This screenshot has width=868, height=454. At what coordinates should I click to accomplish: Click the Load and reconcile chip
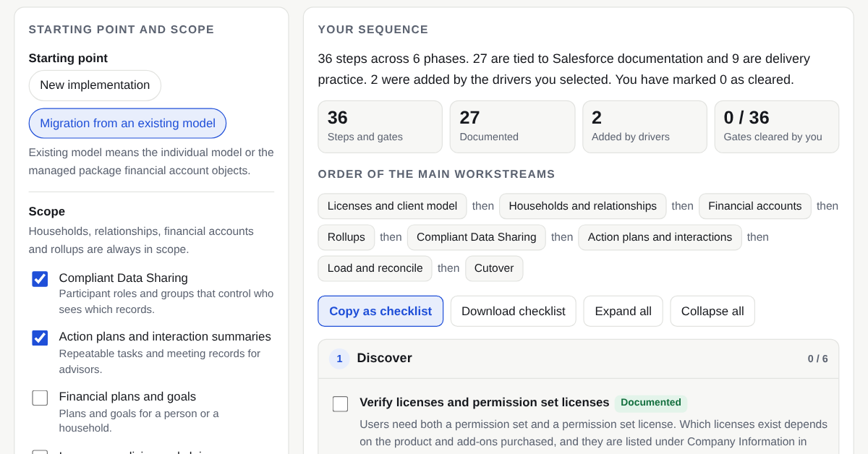pos(375,268)
